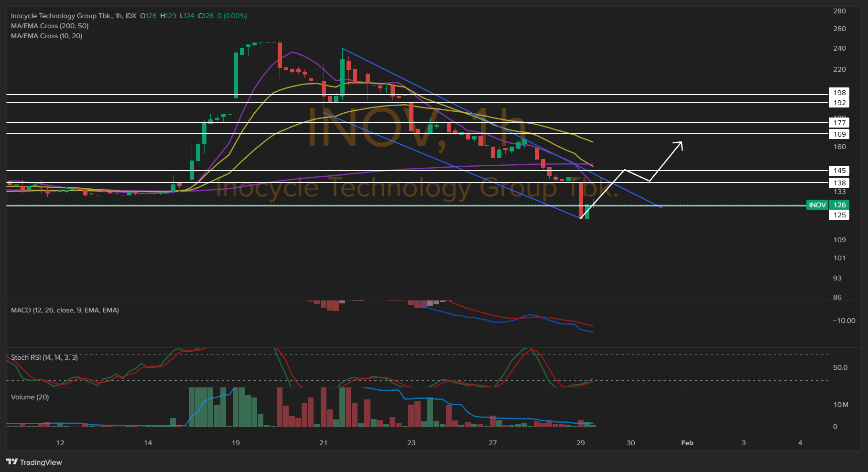Click the Stoch RSI (14, 14, 3, 3) label

[x=44, y=357]
